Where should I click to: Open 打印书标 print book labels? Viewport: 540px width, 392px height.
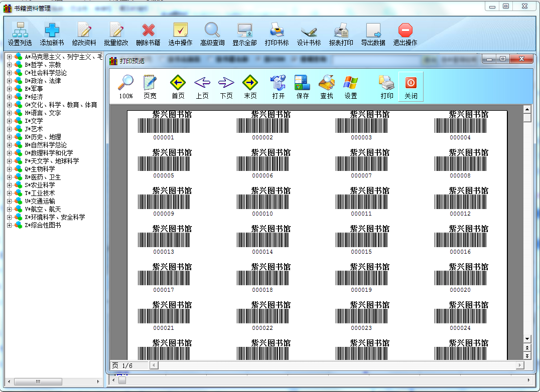tap(277, 34)
